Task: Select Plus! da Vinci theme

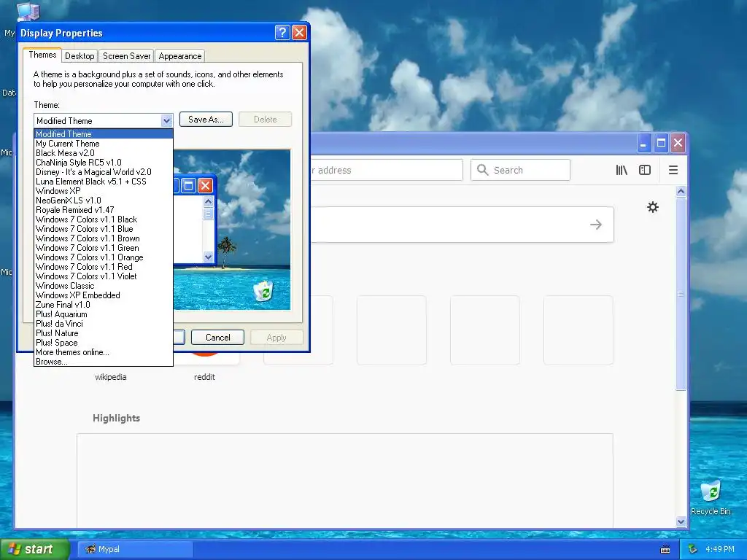Action: tap(104, 324)
